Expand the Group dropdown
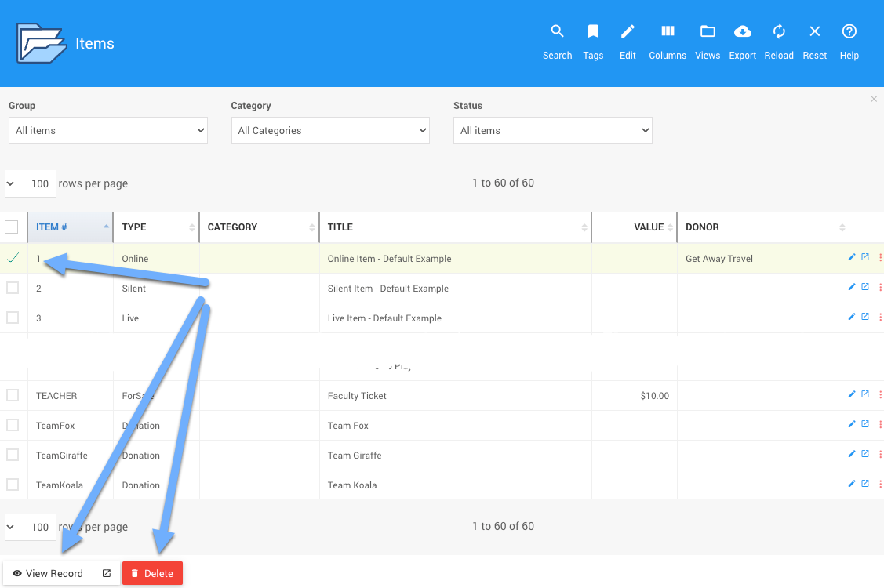The height and width of the screenshot is (588, 884). [108, 131]
